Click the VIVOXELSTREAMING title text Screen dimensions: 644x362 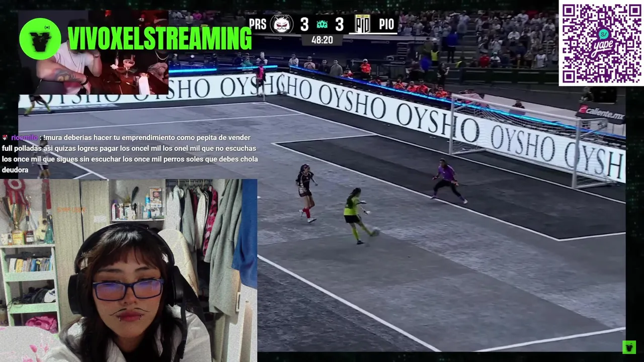coord(159,38)
